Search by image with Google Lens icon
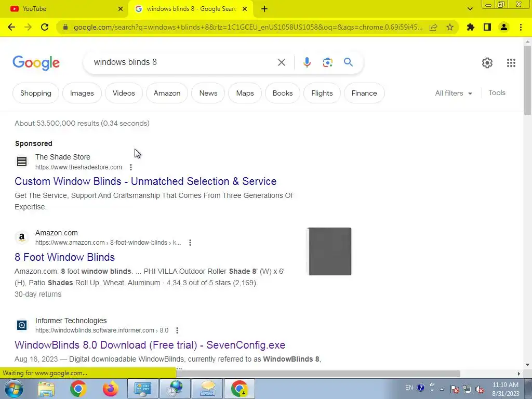 [x=327, y=62]
